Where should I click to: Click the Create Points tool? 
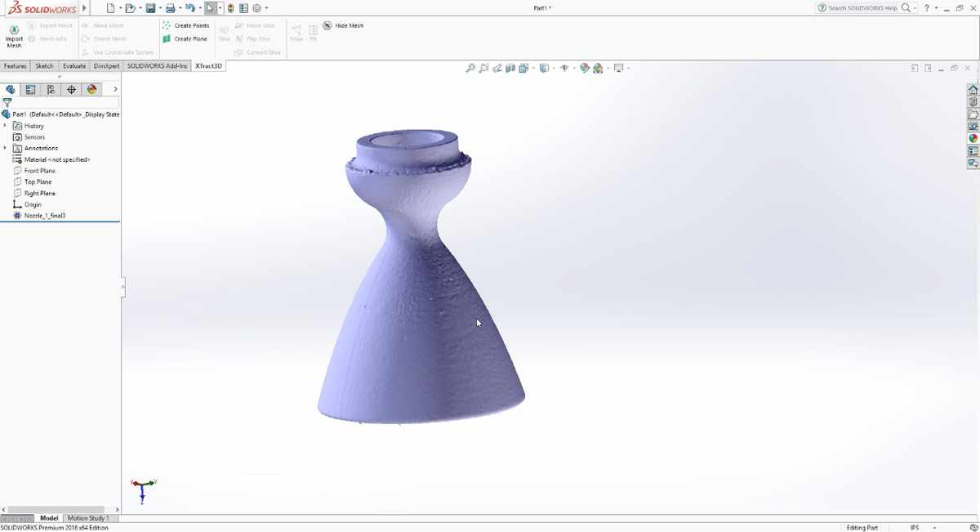(x=186, y=25)
